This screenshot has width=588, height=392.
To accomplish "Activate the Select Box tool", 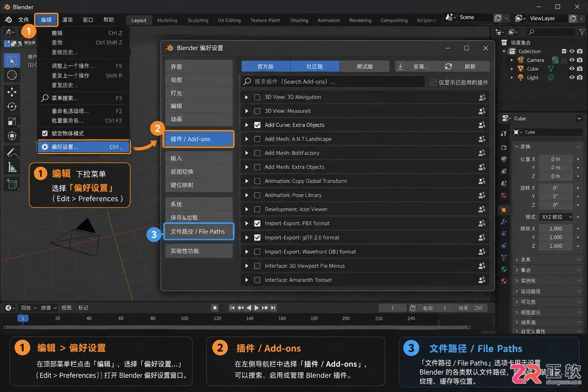I will click(x=12, y=61).
